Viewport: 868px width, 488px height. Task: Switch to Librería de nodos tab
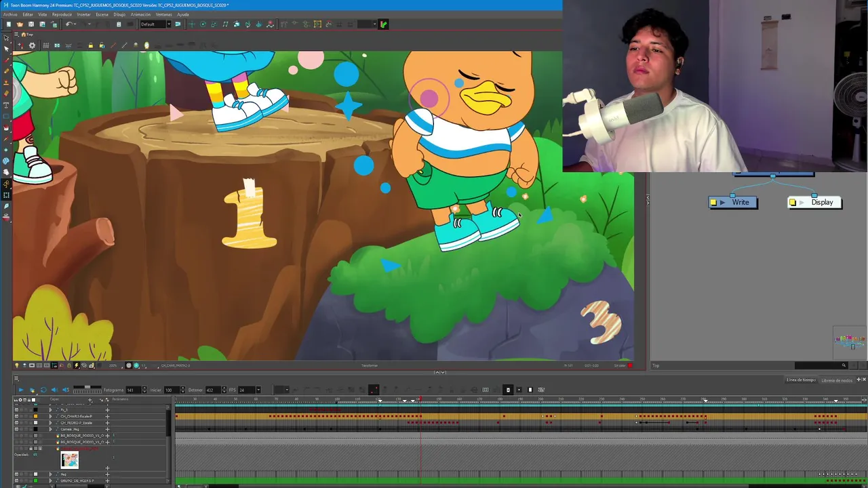tap(837, 380)
